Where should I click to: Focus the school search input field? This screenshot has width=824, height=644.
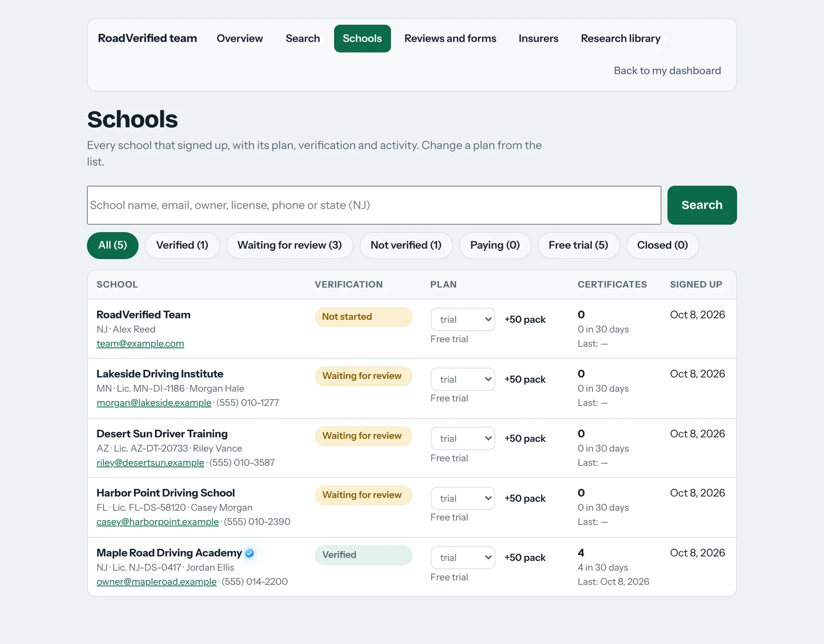tap(374, 205)
